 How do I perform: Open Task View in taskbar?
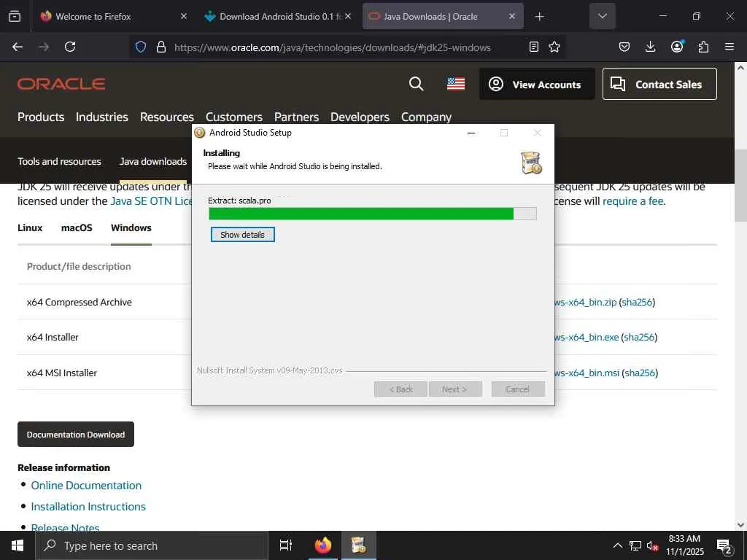286,545
